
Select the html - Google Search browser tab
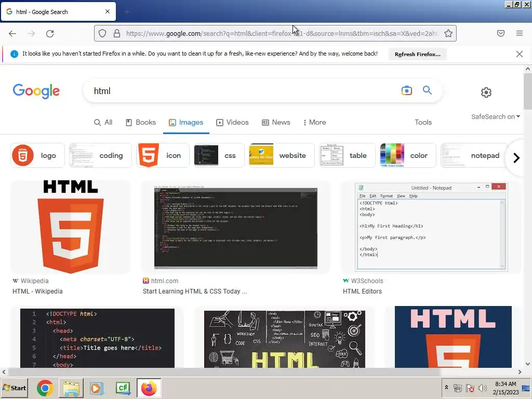coord(58,11)
